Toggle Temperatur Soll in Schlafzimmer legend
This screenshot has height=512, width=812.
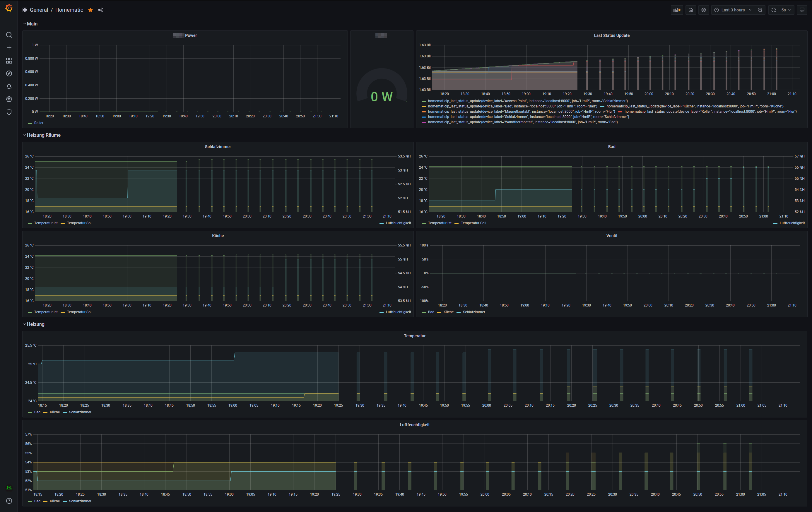[80, 223]
